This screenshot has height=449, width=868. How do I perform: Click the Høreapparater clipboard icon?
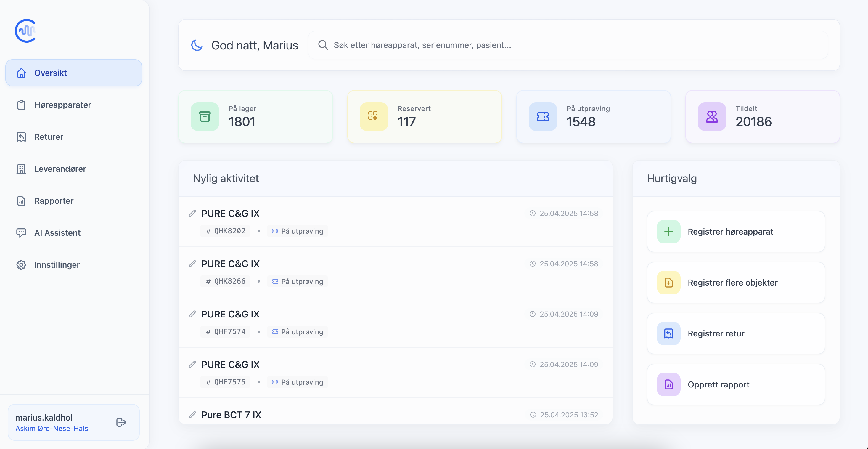point(21,105)
